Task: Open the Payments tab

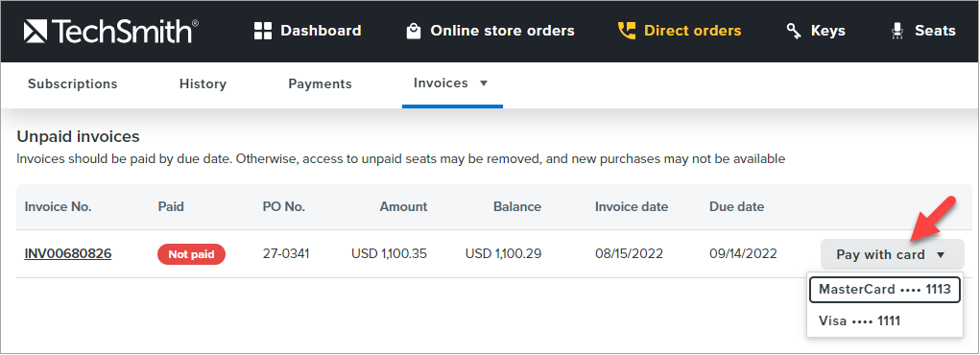Action: click(320, 83)
